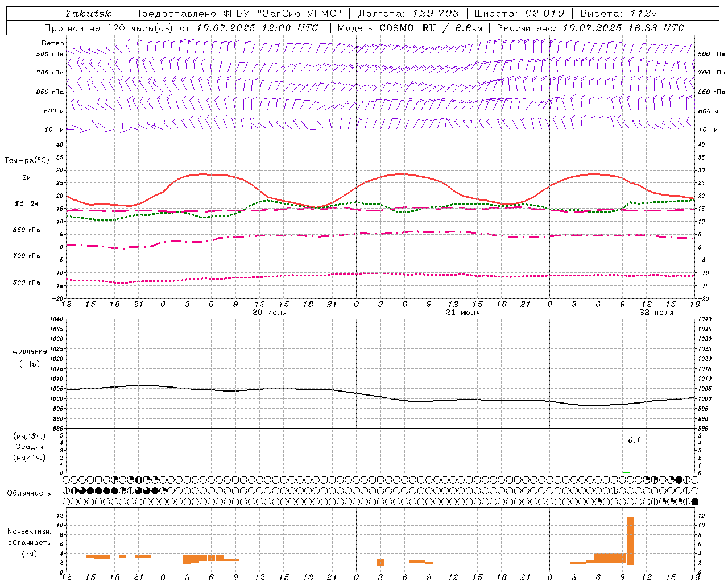Click the "Высота: 112м" header field

point(618,14)
